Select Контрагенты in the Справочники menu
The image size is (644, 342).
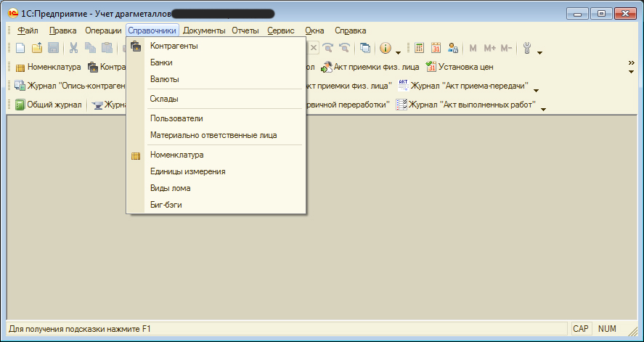tap(174, 46)
